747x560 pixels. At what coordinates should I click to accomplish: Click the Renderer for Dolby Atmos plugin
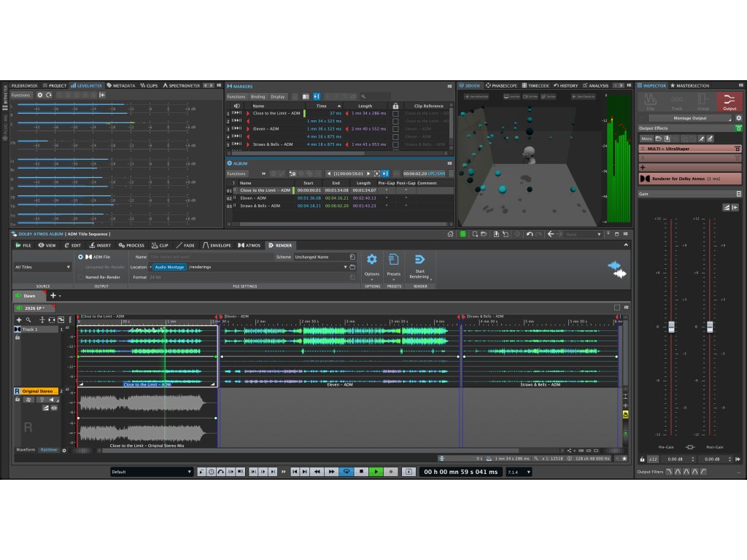point(689,179)
